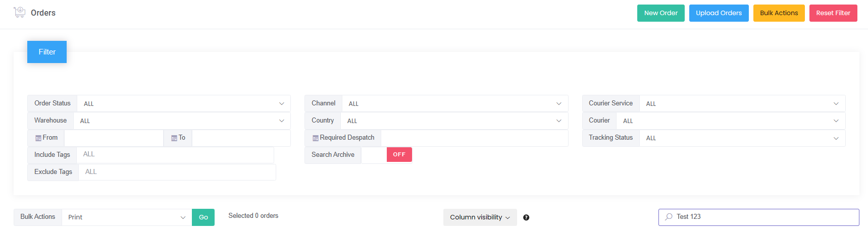Click the Reset Filter button
Viewport: 868px width, 233px height.
tap(833, 13)
